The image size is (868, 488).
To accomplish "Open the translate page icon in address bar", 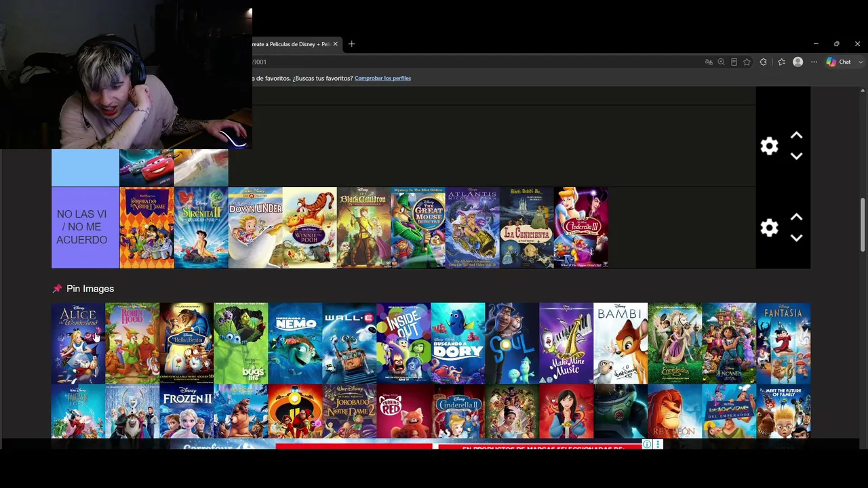I will [x=709, y=62].
